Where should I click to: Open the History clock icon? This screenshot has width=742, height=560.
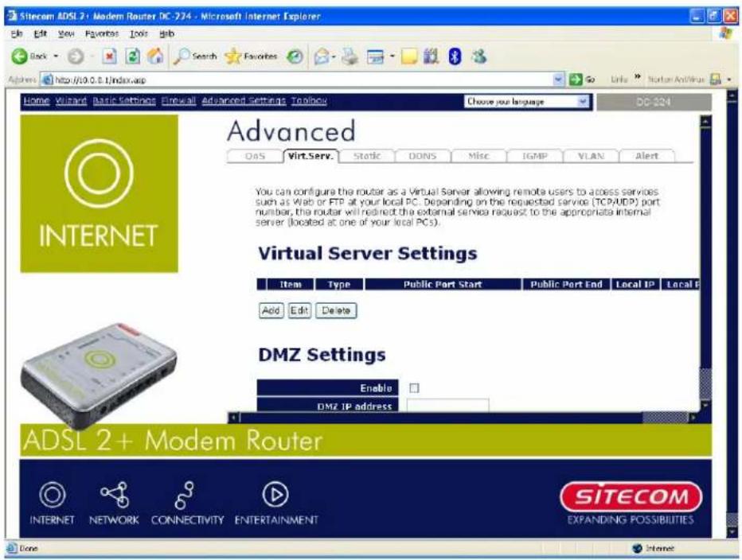coord(295,56)
